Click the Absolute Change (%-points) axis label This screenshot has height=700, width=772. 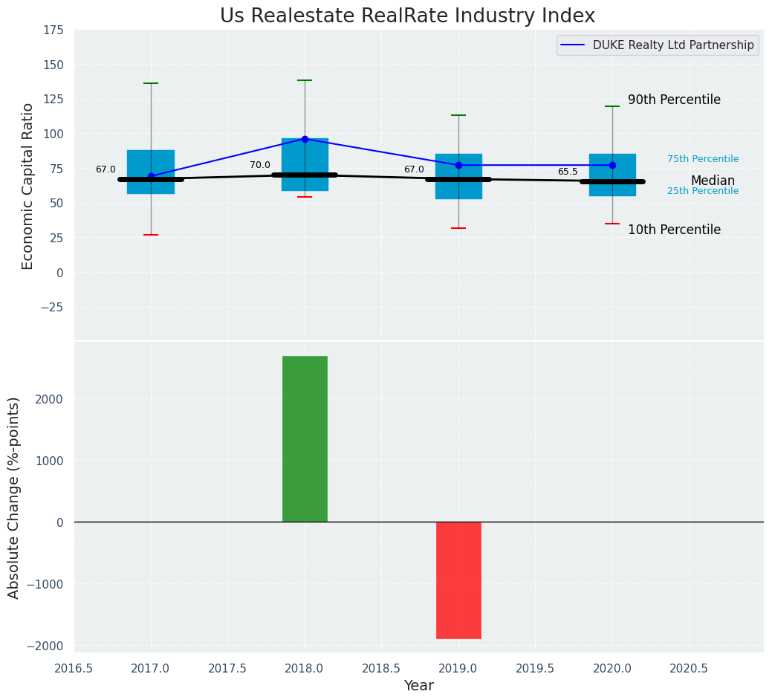tap(14, 497)
